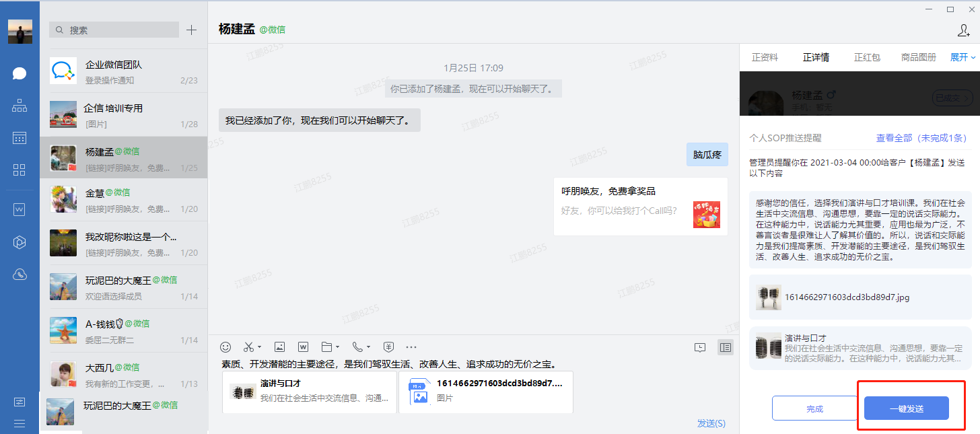Open the Meeting hexagon sidebar icon
Image resolution: width=980 pixels, height=434 pixels.
[x=20, y=242]
